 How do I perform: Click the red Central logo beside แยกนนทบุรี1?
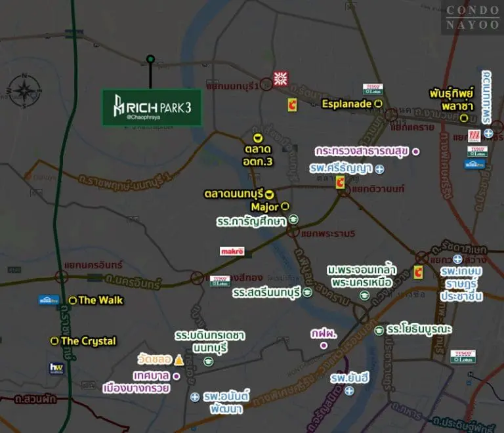pos(281,78)
